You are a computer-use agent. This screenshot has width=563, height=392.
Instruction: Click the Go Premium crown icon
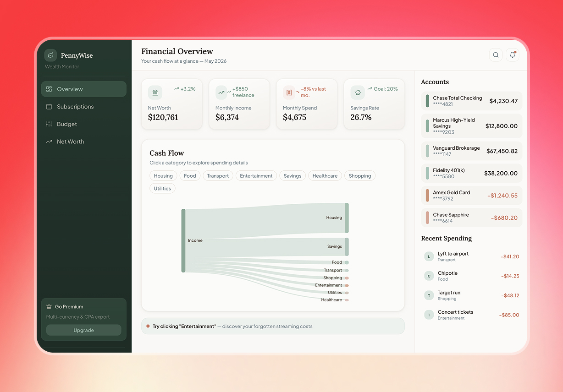click(x=49, y=306)
